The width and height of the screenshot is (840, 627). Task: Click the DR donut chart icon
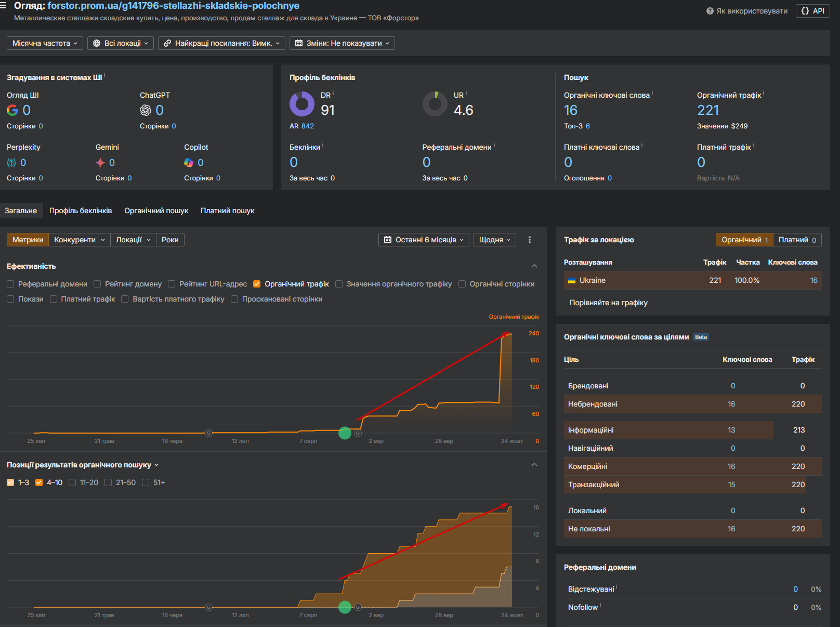(x=302, y=104)
